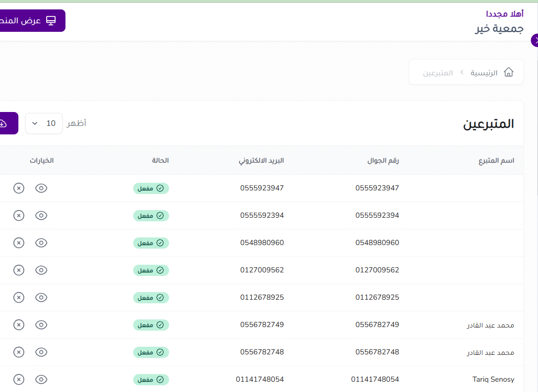Delete the donor row with number 0548980960
538x392 pixels.
coord(18,243)
